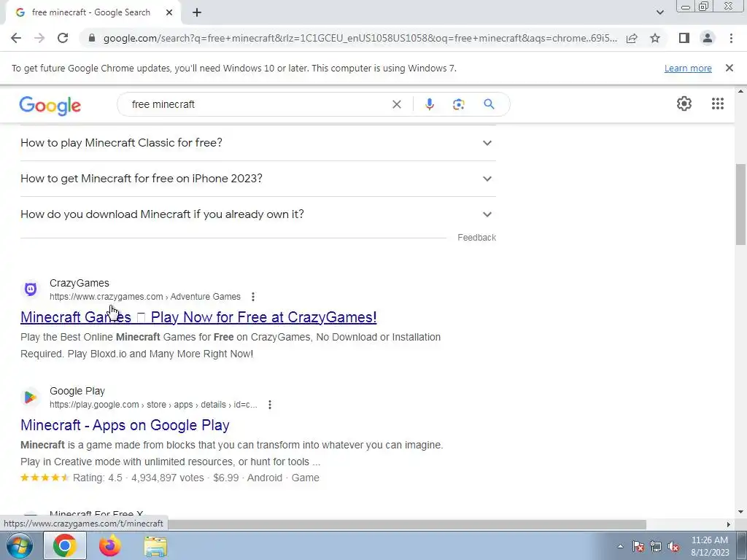Close the free minecraft tab

pyautogui.click(x=169, y=12)
